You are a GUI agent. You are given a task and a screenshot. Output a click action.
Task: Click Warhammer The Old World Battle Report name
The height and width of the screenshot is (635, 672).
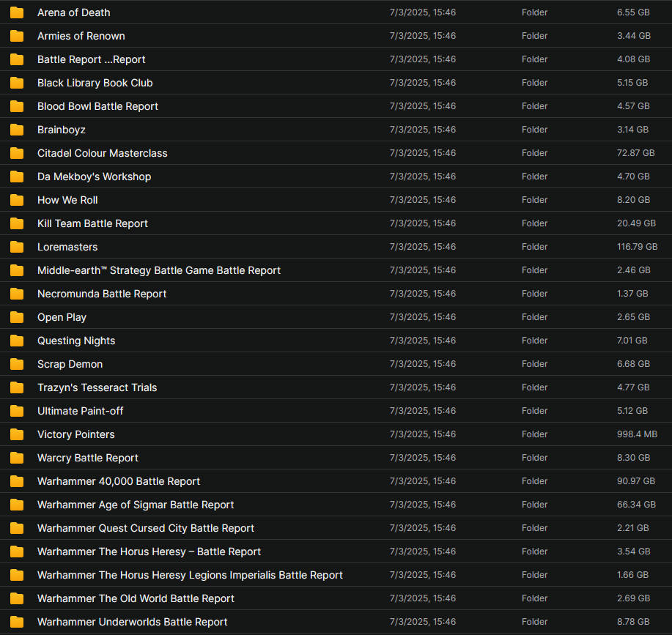click(x=136, y=598)
